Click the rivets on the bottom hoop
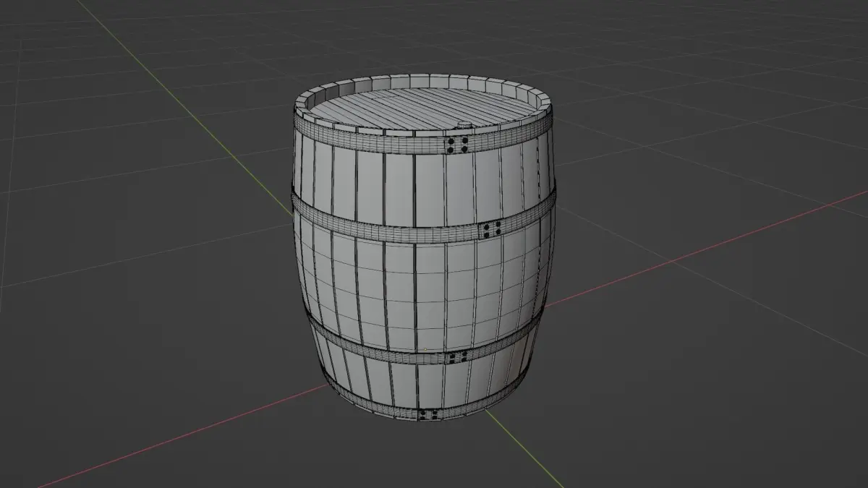The image size is (868, 488). pyautogui.click(x=428, y=415)
